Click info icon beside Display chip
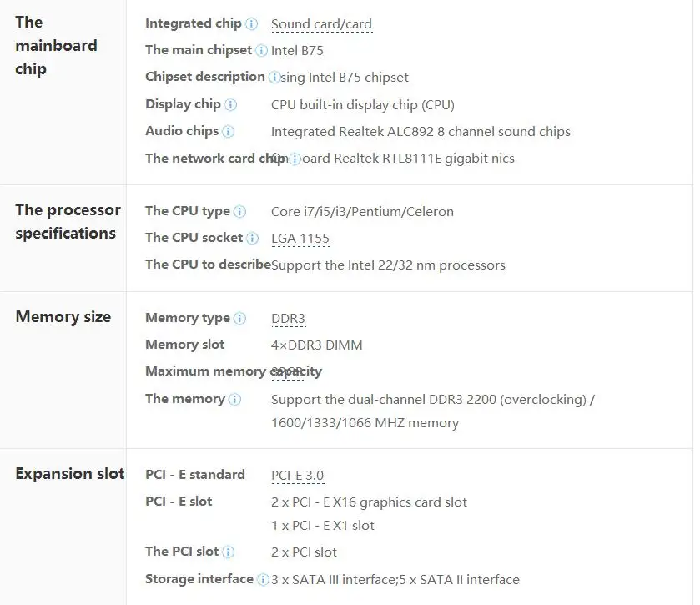The image size is (700, 605). [231, 105]
